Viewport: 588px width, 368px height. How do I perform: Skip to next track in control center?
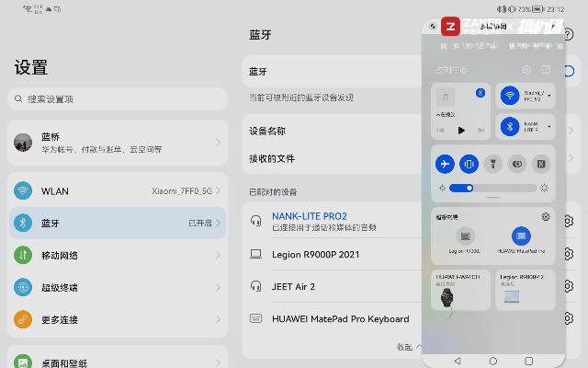click(x=481, y=131)
